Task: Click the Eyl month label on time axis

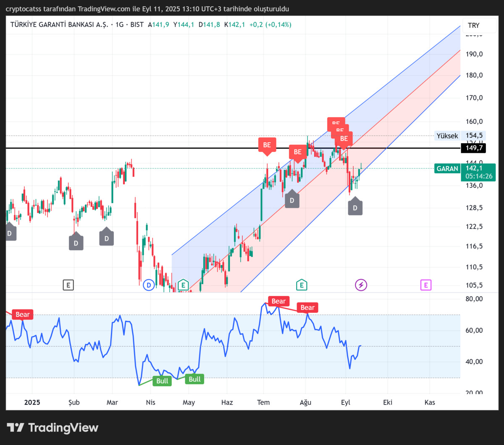Action: pos(346,402)
